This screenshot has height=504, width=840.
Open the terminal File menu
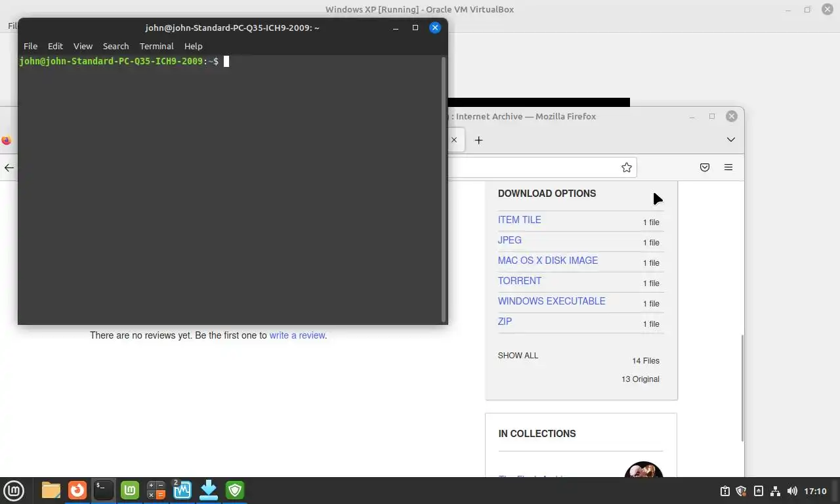point(30,46)
